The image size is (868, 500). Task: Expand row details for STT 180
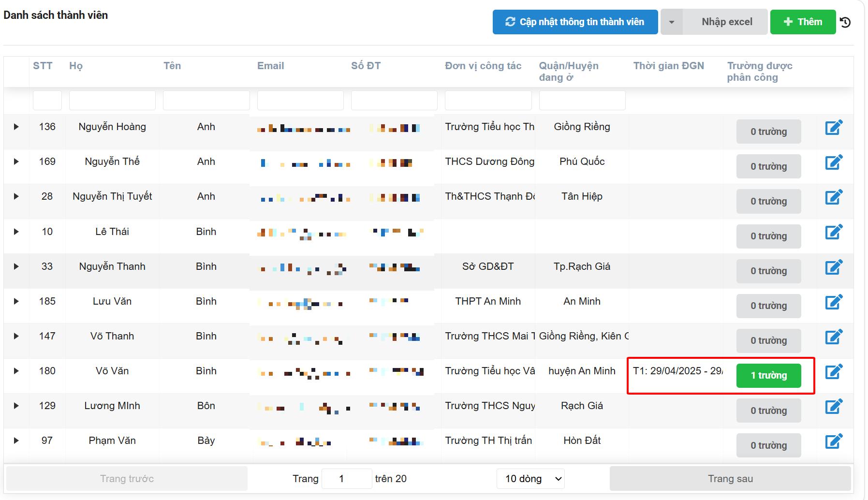tap(16, 371)
